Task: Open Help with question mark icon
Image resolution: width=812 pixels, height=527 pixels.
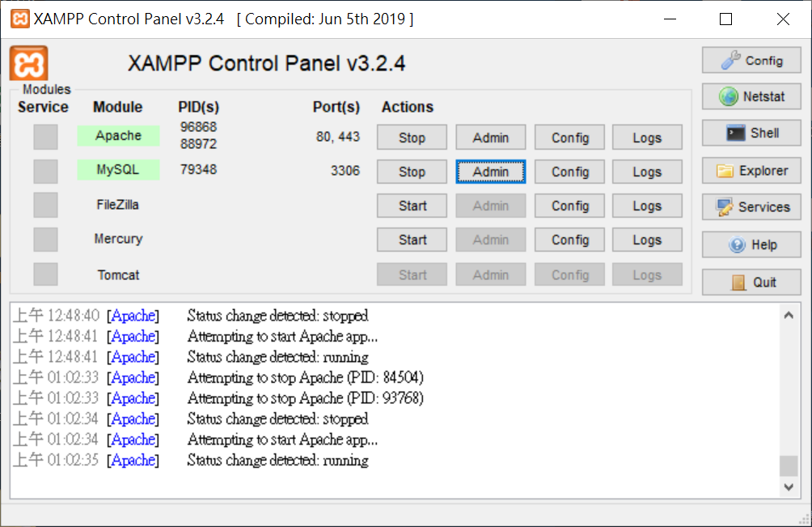Action: (751, 244)
